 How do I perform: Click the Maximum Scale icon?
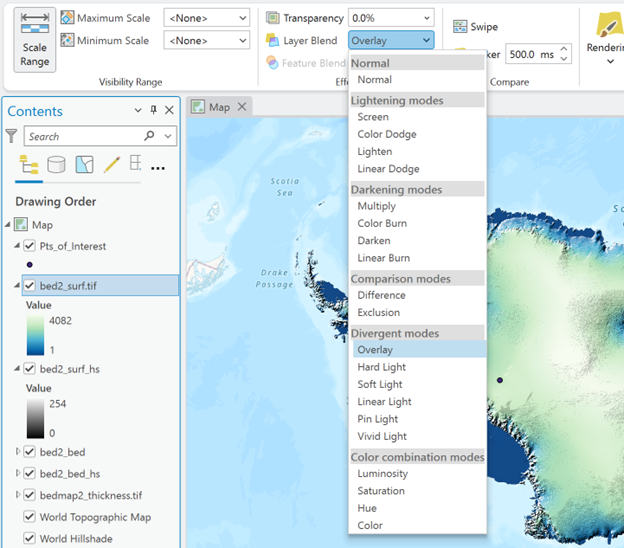tap(67, 18)
